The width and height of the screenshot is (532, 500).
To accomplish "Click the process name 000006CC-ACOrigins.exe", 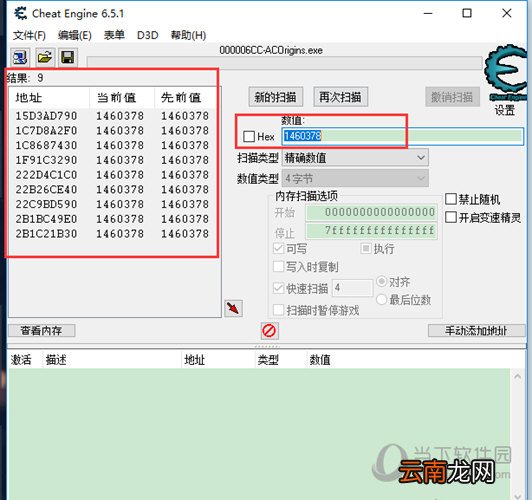I will coord(271,50).
